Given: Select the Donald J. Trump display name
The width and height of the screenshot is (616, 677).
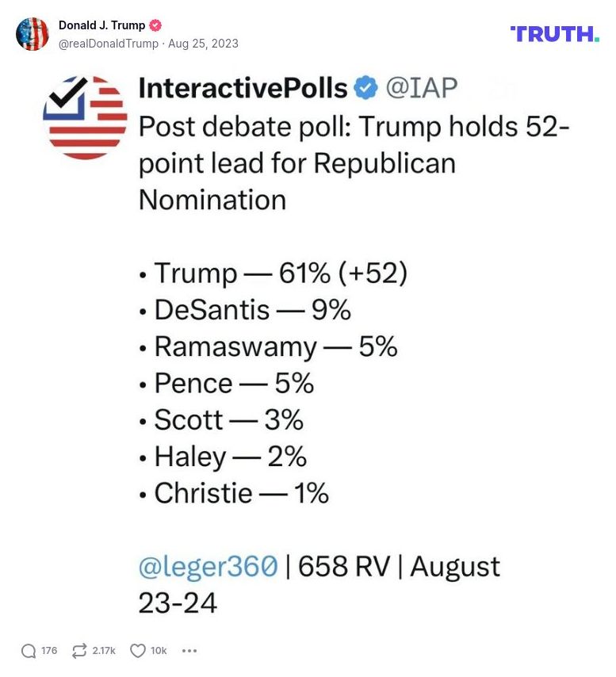Looking at the screenshot, I should [103, 25].
